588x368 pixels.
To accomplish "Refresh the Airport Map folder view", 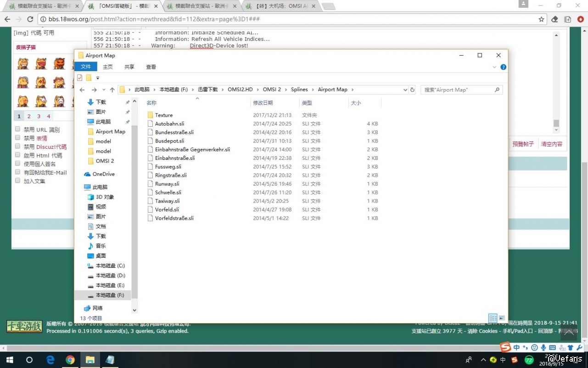I will pyautogui.click(x=412, y=90).
